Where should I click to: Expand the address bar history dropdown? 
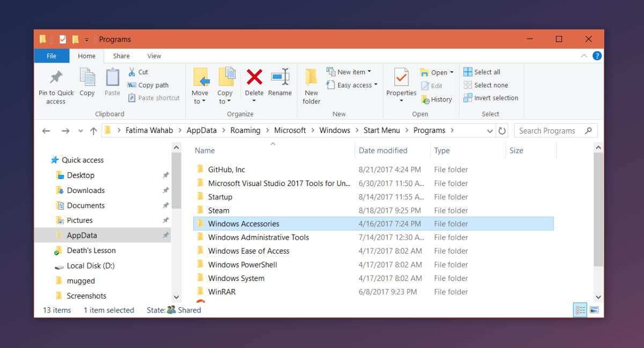[x=490, y=131]
